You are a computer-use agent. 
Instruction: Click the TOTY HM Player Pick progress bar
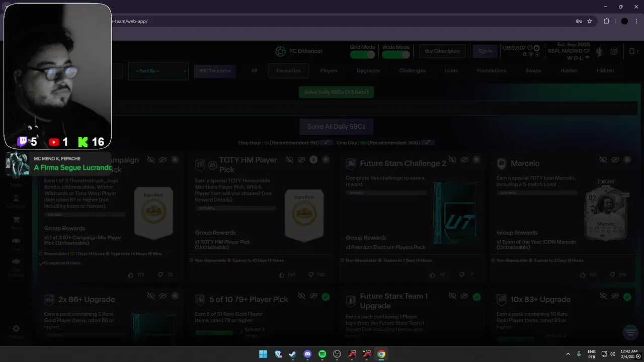(x=235, y=208)
